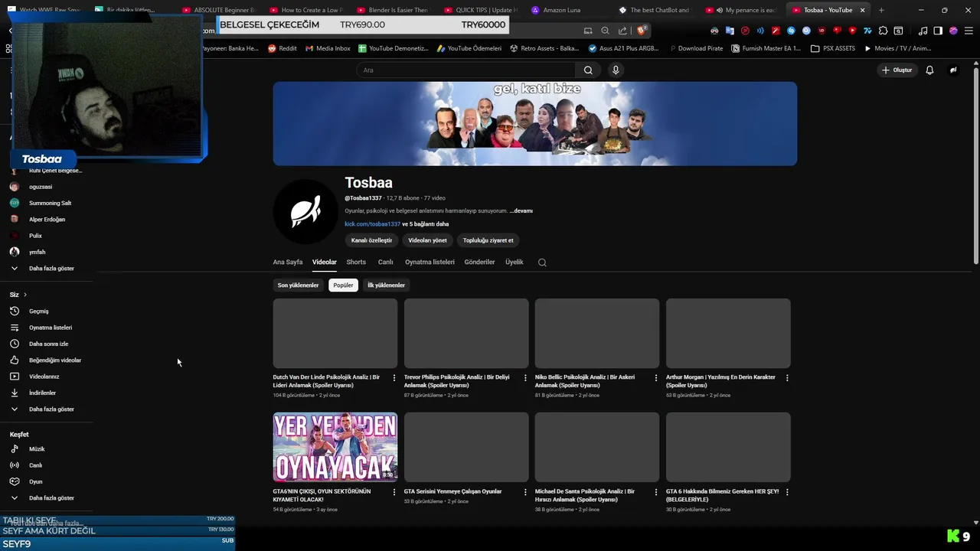Click the zoom magnifier icon in address bar

605,31
